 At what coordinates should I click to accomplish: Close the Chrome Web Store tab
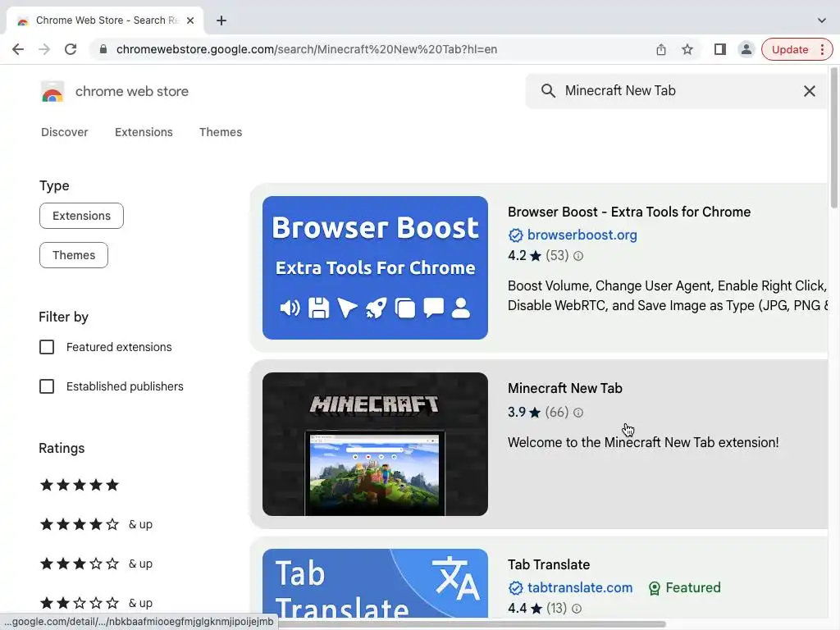point(190,21)
